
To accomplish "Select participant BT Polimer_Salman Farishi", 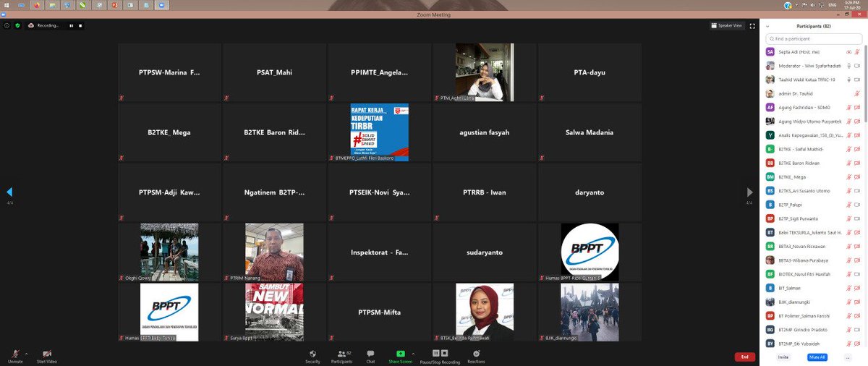I will click(813, 315).
